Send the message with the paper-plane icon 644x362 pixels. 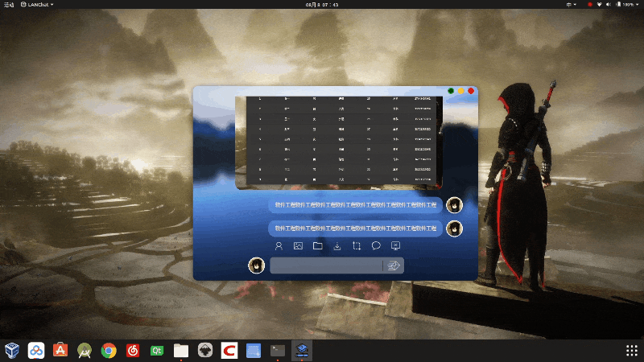pos(394,265)
